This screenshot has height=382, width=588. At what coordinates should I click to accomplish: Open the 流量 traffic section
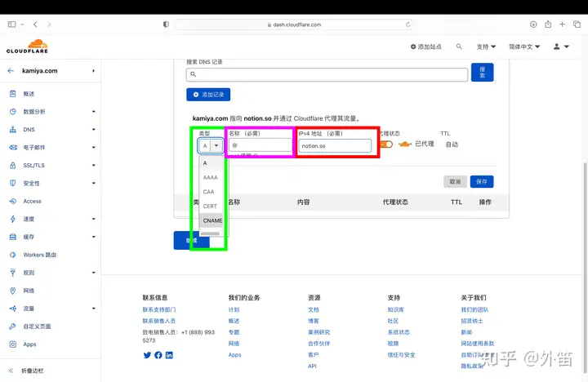click(x=29, y=309)
